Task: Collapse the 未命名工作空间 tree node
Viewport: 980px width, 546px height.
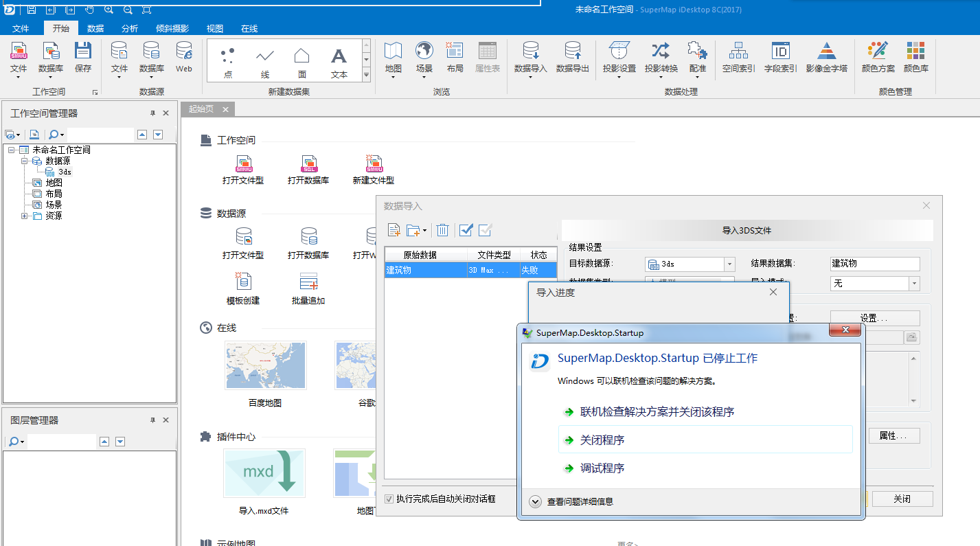Action: [12, 150]
